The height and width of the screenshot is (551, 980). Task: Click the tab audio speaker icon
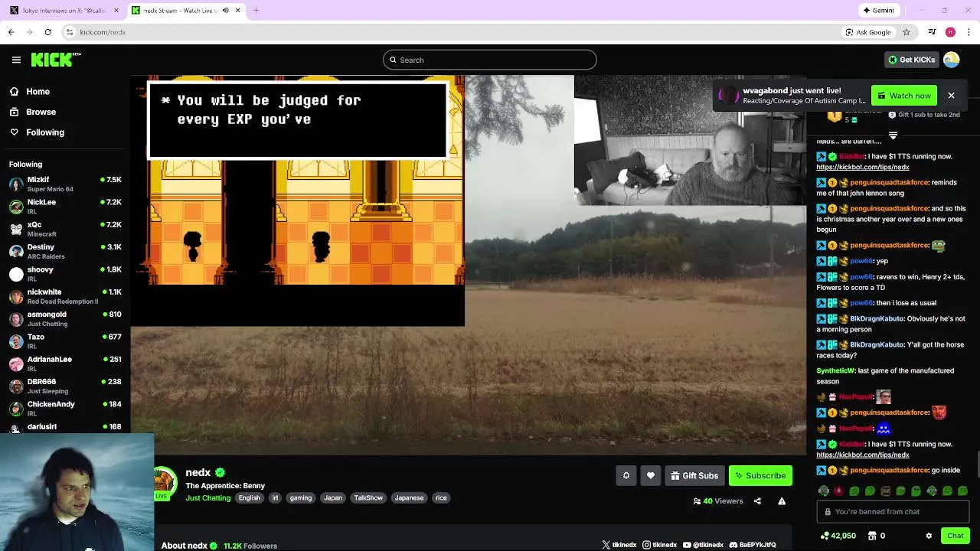225,11
